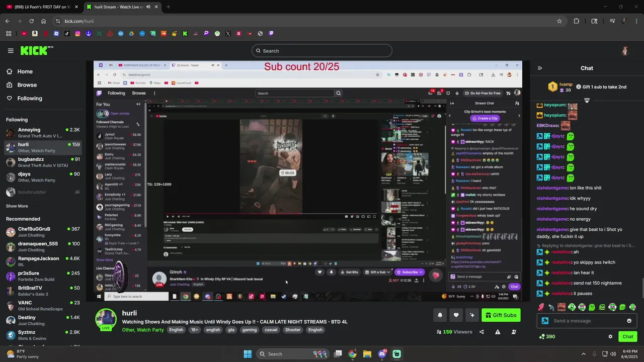Screen dimensions: 644x362
Task: Insert the pink hands emote from quick bar
Action: pyautogui.click(x=541, y=307)
